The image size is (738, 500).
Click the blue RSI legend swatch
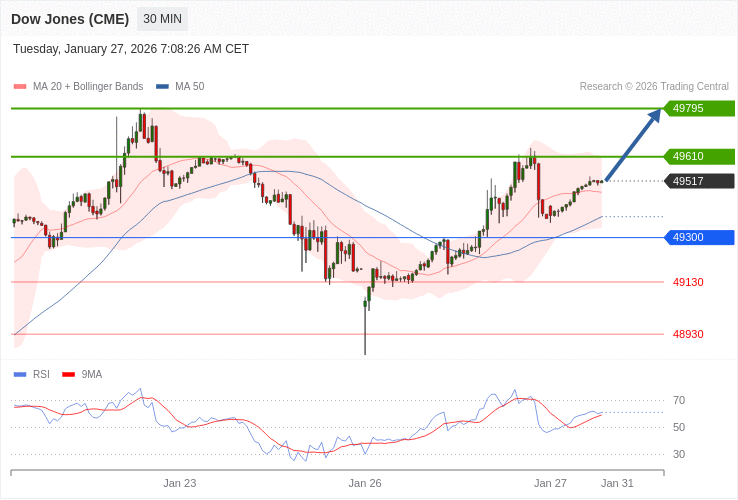tap(20, 375)
